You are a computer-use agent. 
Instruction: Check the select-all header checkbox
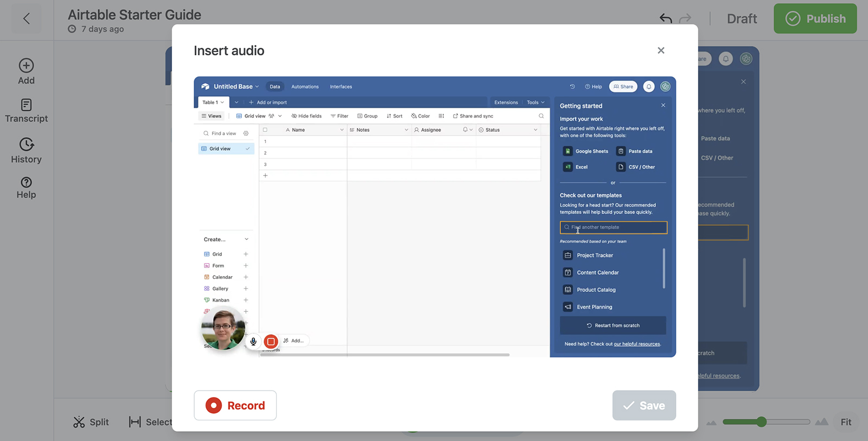point(265,130)
